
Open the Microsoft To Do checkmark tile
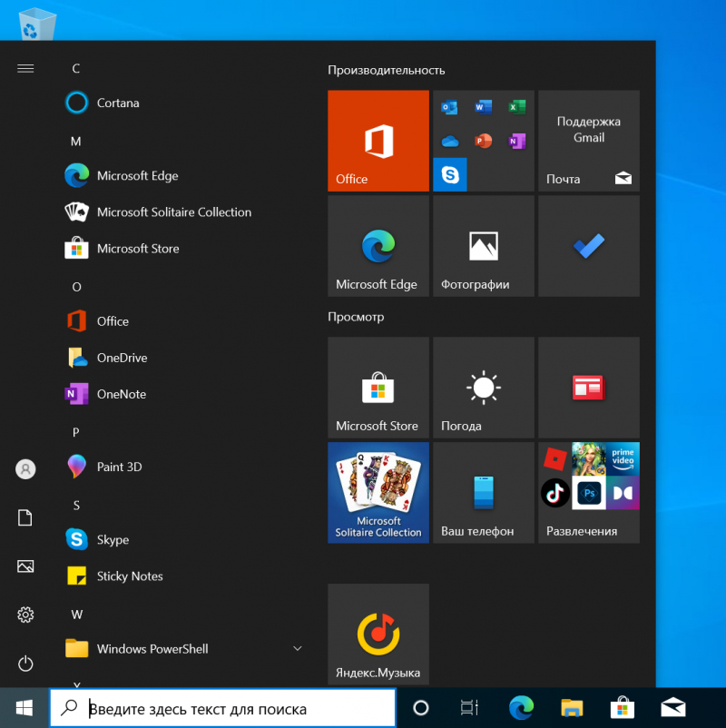coord(588,246)
